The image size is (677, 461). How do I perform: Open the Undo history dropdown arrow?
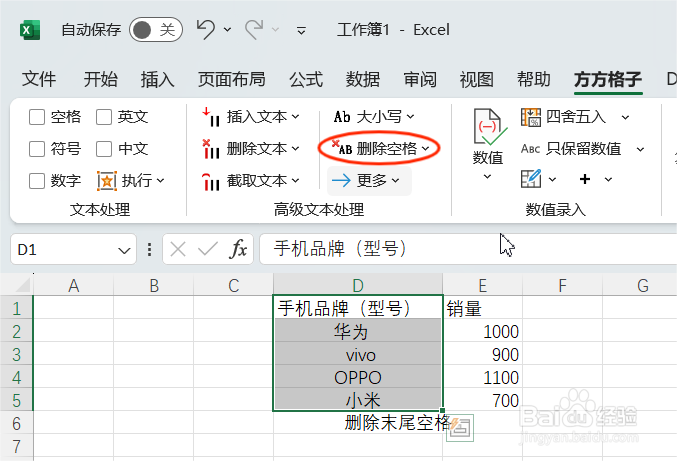(227, 30)
